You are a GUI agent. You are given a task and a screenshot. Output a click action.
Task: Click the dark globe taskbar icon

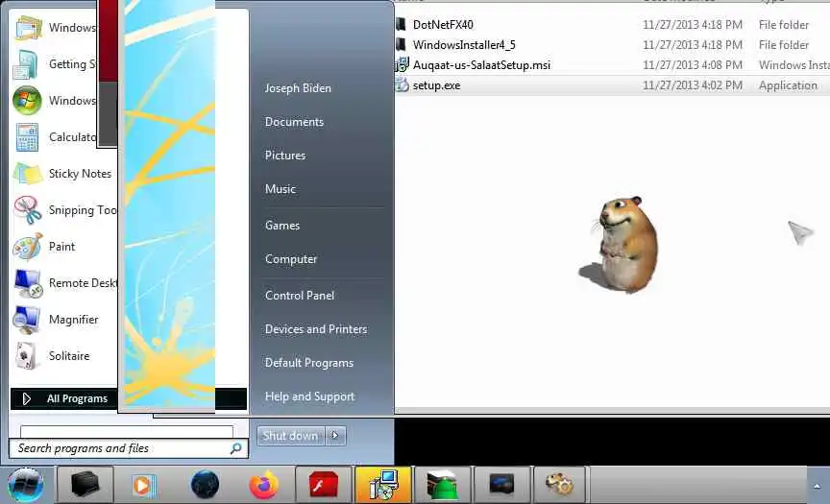click(x=205, y=485)
